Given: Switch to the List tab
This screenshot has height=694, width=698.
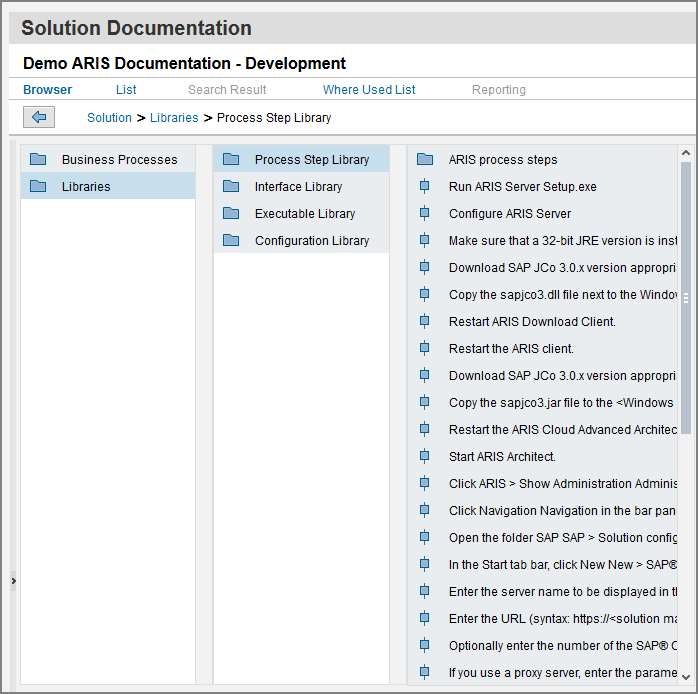Looking at the screenshot, I should [126, 89].
